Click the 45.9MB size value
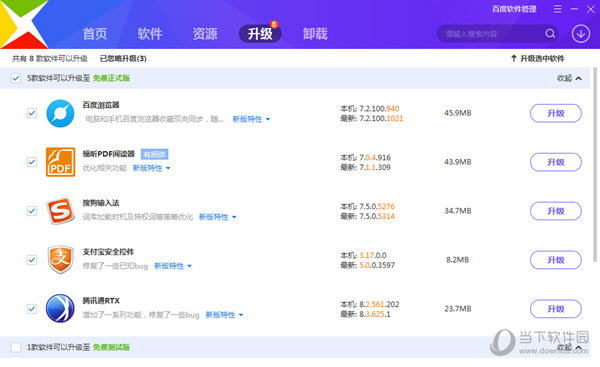This screenshot has height=367, width=600. (x=458, y=113)
